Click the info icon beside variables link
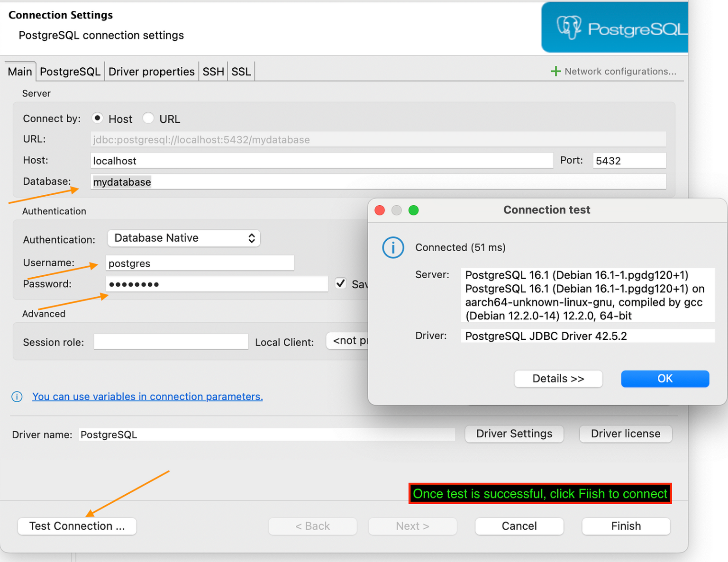This screenshot has width=728, height=562. 17,397
